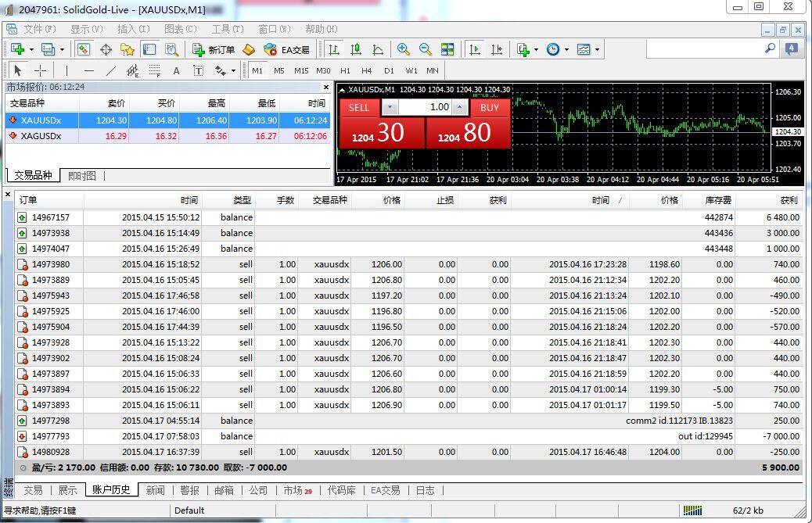Decrease lot volume with down arrow
812x523 pixels.
[x=390, y=108]
